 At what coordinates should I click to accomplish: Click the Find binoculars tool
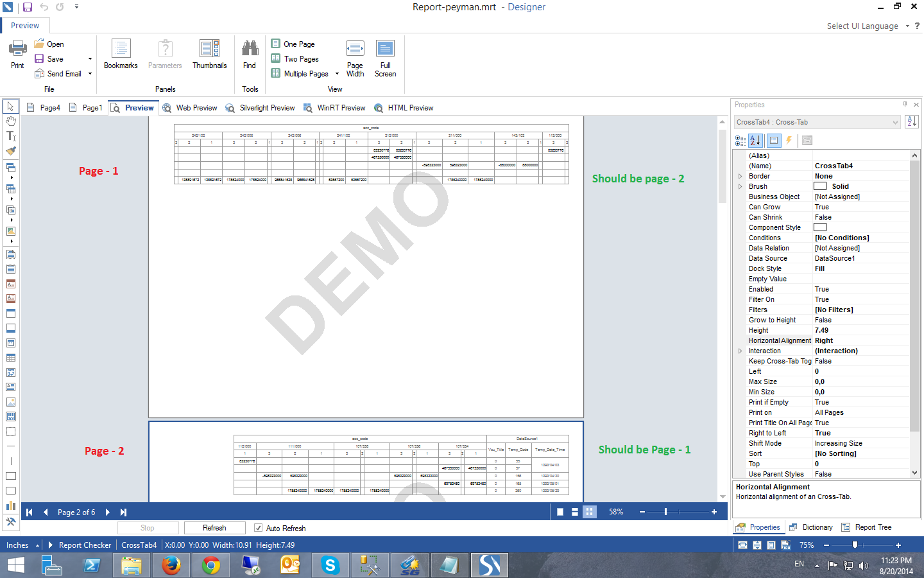click(250, 54)
